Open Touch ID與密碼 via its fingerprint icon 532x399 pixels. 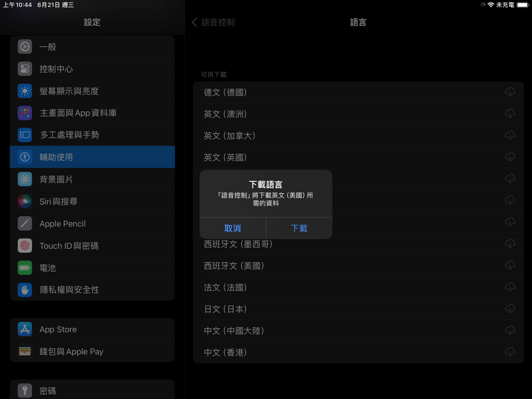pyautogui.click(x=25, y=246)
